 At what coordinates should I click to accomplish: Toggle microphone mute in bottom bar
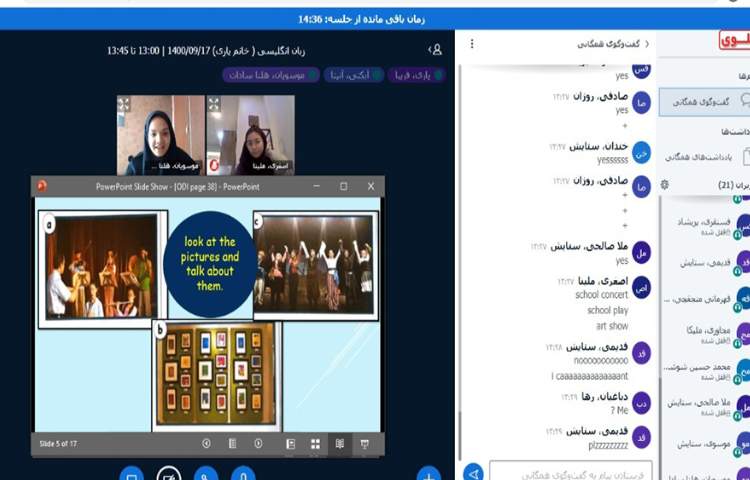[x=244, y=474]
